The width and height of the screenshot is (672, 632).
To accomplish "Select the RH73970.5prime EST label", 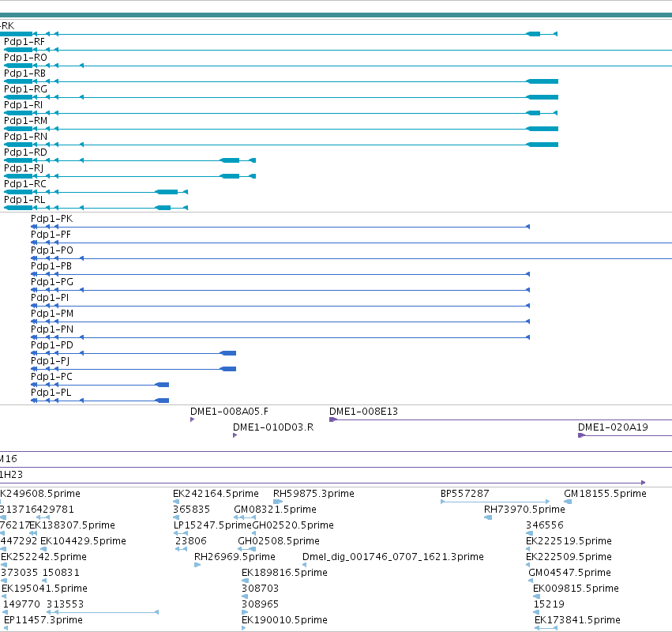I will point(524,510).
